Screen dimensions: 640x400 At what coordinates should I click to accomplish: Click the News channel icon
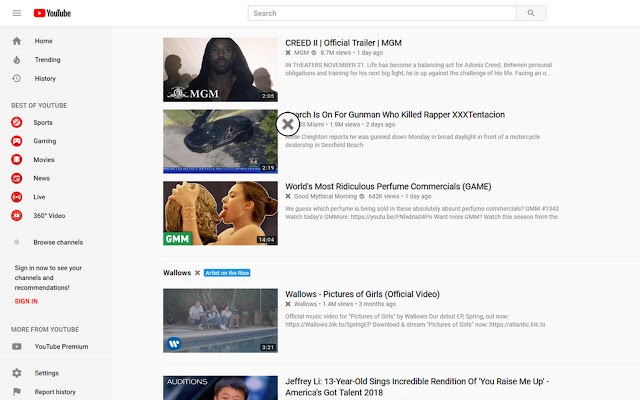[x=17, y=178]
